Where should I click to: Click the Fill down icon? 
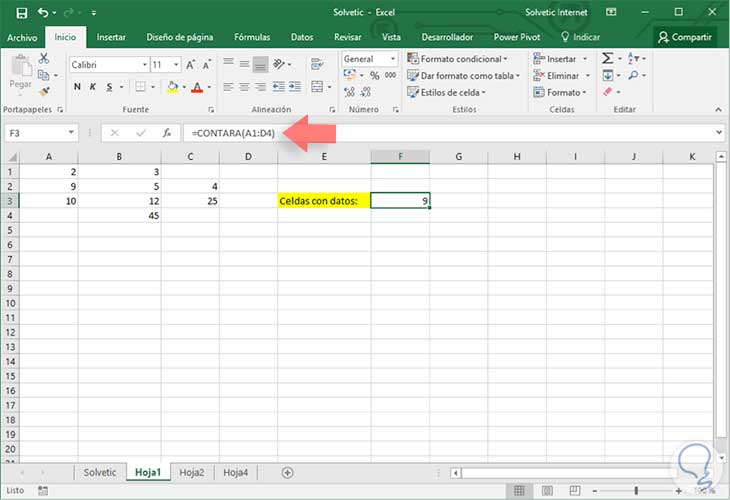(x=608, y=75)
